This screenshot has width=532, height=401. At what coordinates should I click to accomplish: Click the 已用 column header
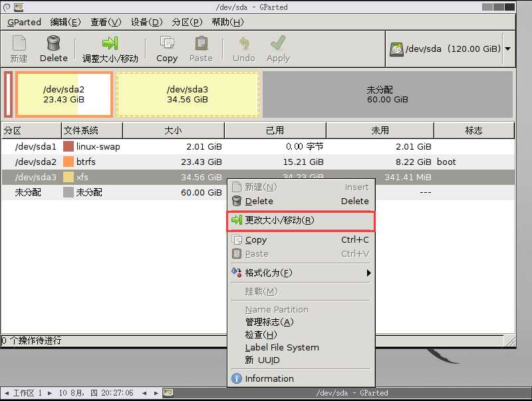click(x=275, y=130)
